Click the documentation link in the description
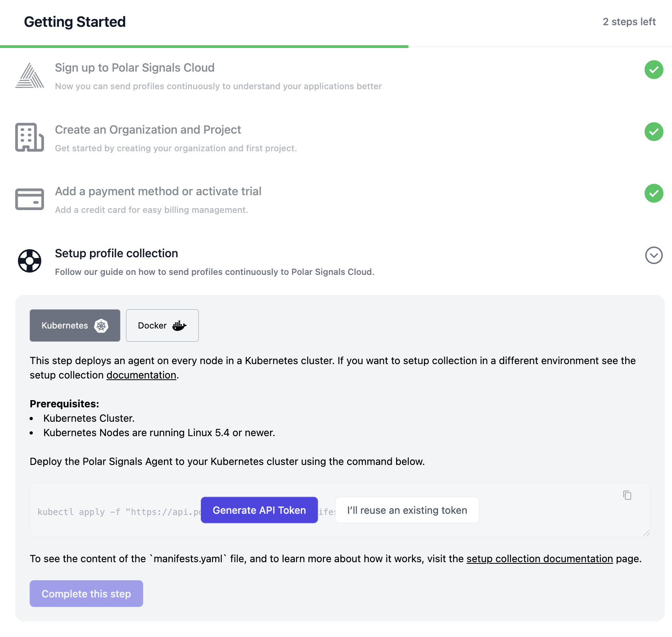The height and width of the screenshot is (637, 672). pos(141,375)
